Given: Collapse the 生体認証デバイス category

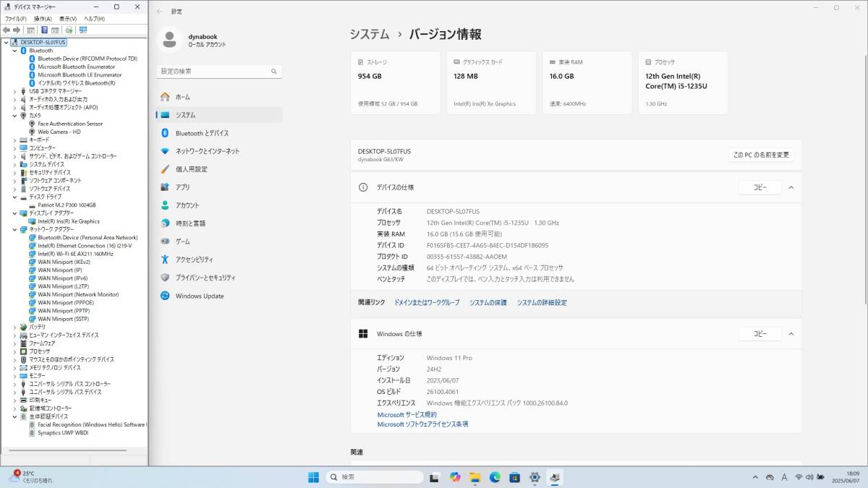Looking at the screenshot, I should pos(14,416).
